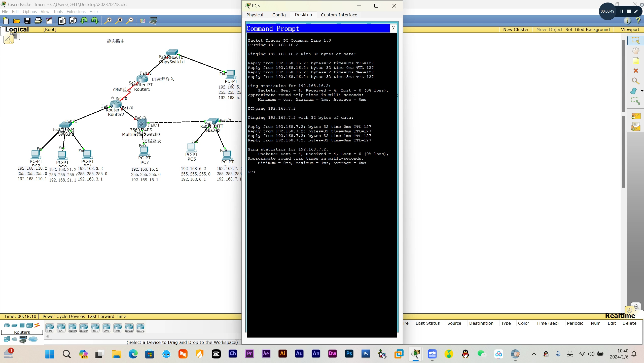Select the Inspect magnifier tool

point(635,81)
